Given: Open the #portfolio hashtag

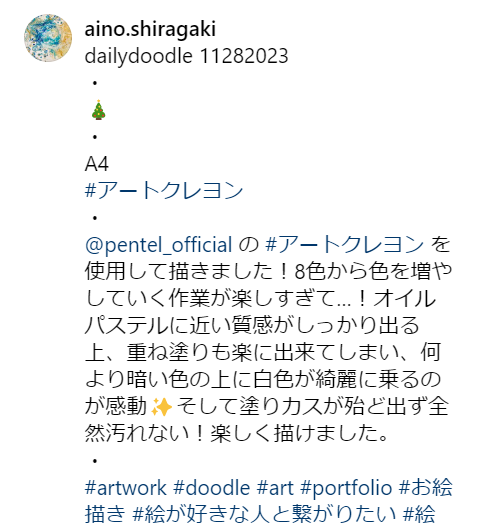Looking at the screenshot, I should [x=346, y=488].
